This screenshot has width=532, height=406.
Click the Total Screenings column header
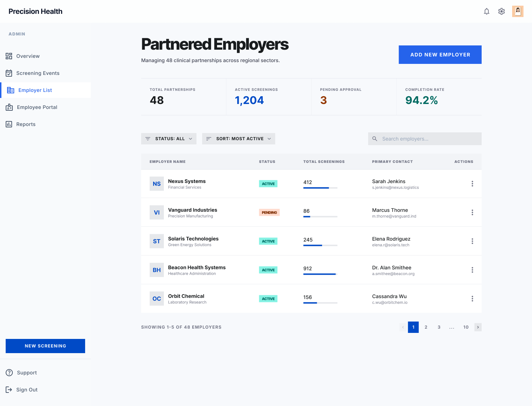(324, 161)
